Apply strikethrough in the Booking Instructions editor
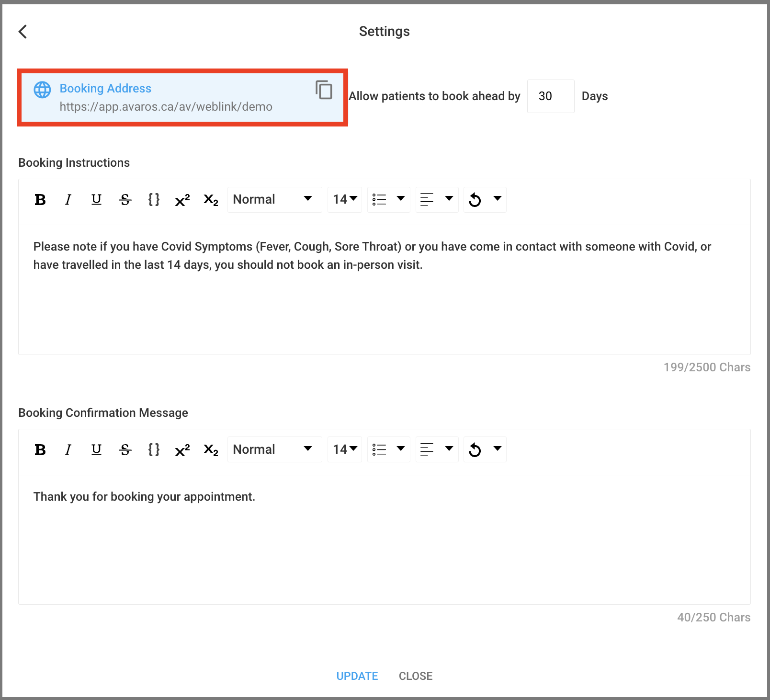Image resolution: width=770 pixels, height=700 pixels. [x=125, y=200]
